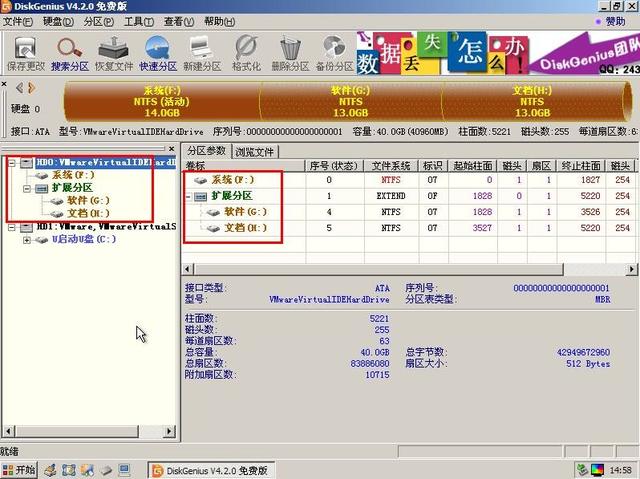Click the EXTEND file system cell
640x479 pixels.
tap(391, 196)
